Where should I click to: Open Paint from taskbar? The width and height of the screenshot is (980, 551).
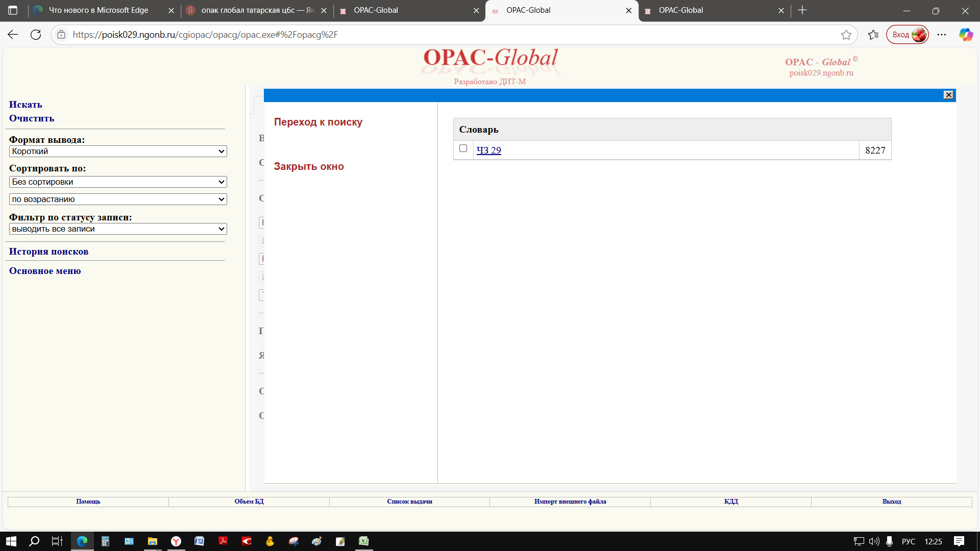[317, 541]
